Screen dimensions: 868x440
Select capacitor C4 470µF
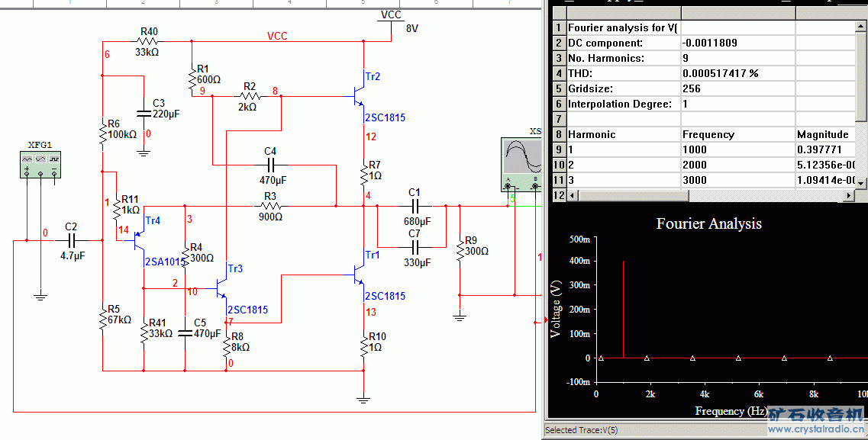[270, 165]
